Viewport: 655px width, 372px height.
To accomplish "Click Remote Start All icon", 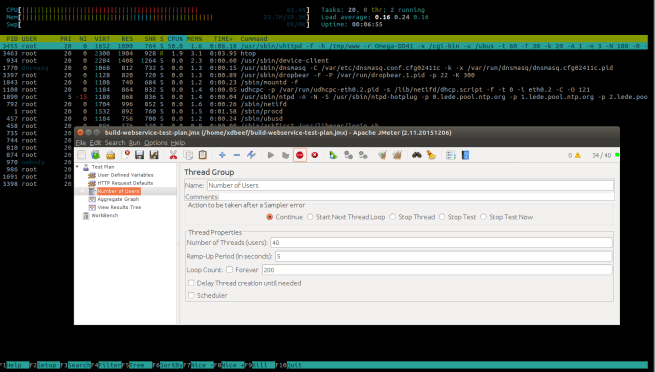I will pyautogui.click(x=333, y=155).
